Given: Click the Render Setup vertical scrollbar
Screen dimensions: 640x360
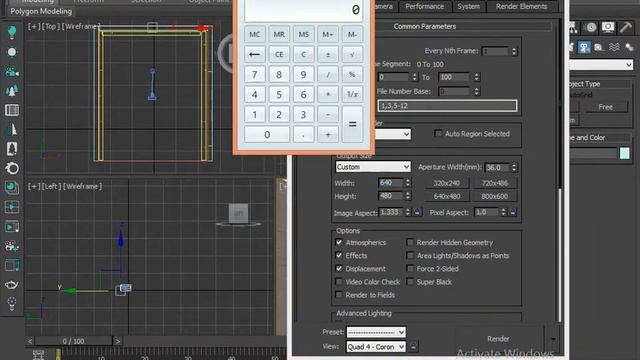Looking at the screenshot, I should coord(560,255).
